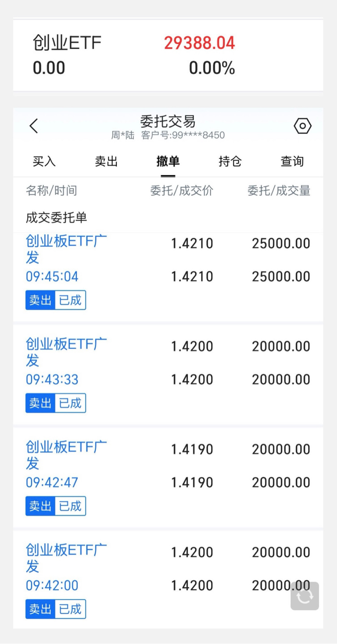Select the 撤单 tab

[168, 161]
